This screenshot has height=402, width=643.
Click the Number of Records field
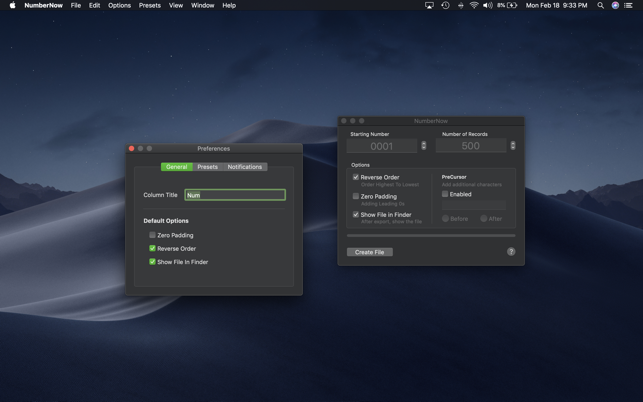(x=471, y=146)
